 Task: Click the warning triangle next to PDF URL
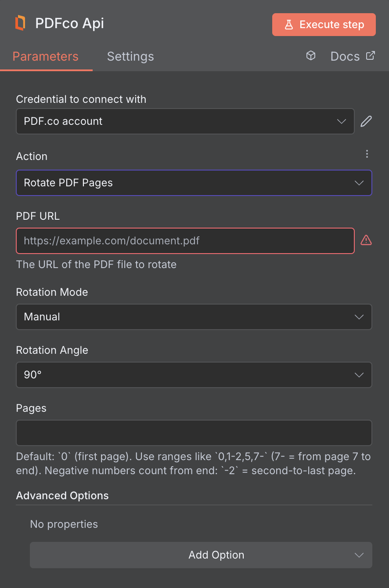tap(366, 240)
